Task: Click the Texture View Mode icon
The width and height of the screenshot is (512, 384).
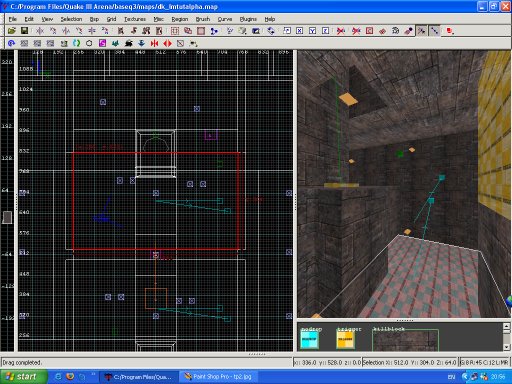Action: coord(242,31)
